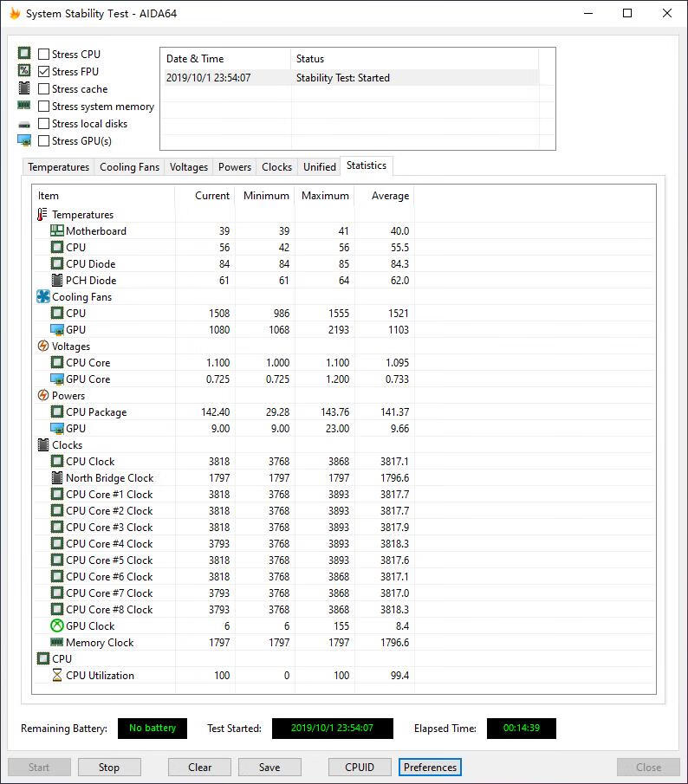Open Preferences
Viewport: 688px width, 784px height.
click(430, 767)
